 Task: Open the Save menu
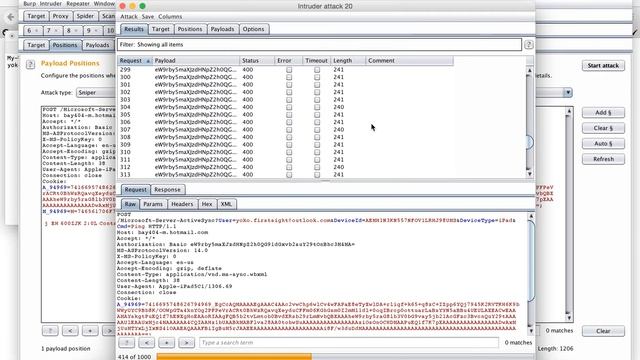148,17
